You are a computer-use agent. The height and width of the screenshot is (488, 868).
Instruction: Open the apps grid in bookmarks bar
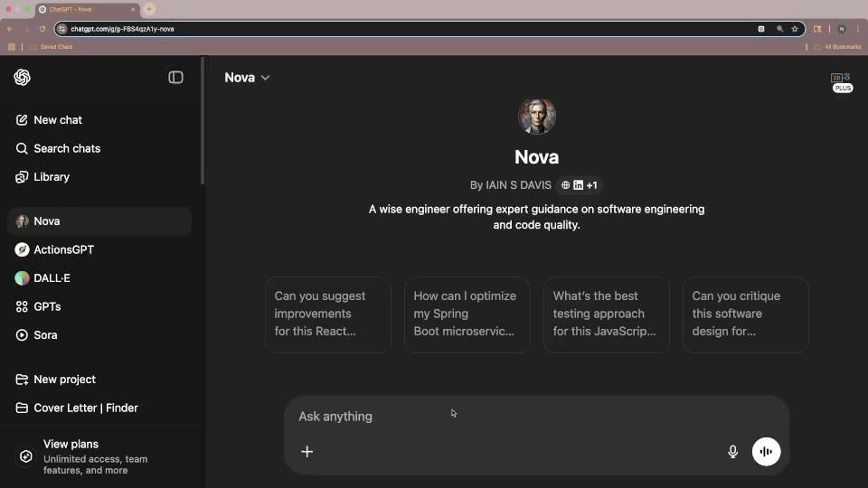12,47
